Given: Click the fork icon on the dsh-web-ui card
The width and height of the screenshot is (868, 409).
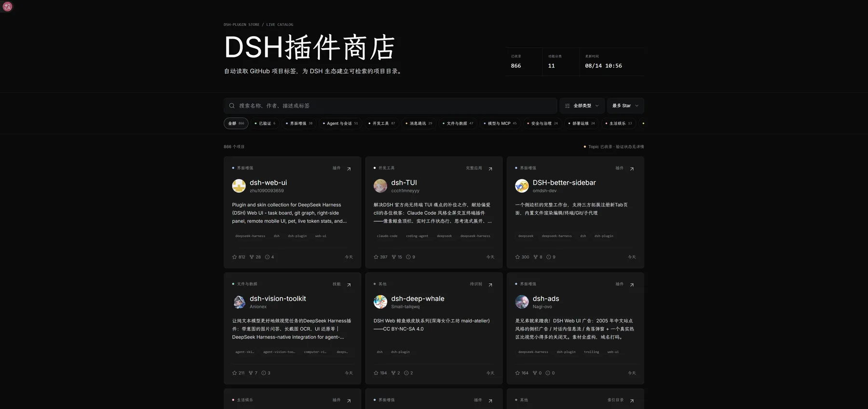Looking at the screenshot, I should pos(252,257).
